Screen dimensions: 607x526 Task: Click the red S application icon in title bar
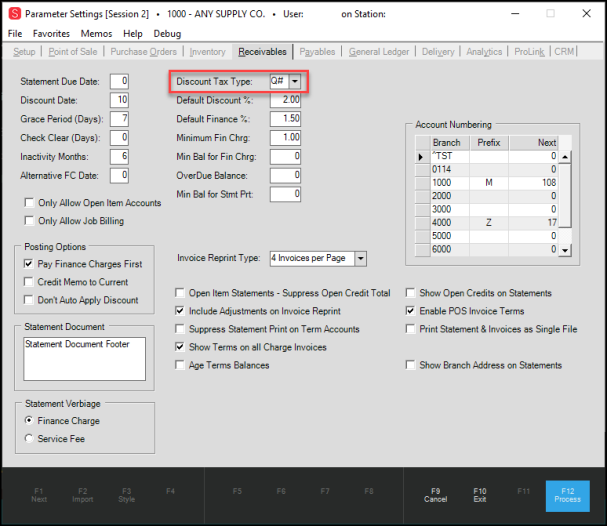(x=15, y=14)
